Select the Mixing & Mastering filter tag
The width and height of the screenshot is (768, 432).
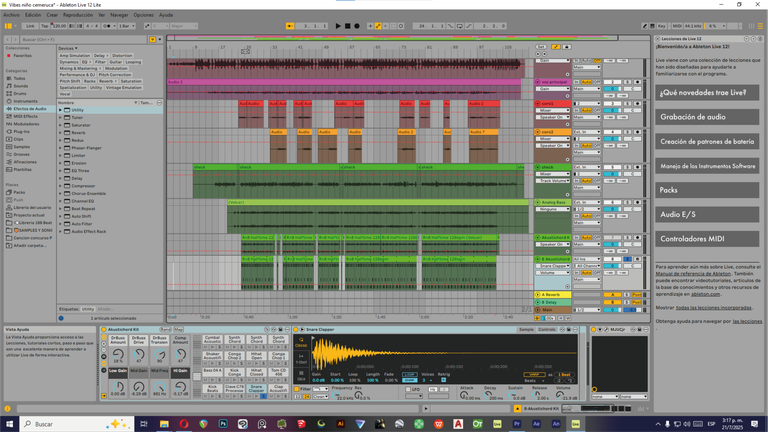coord(79,69)
